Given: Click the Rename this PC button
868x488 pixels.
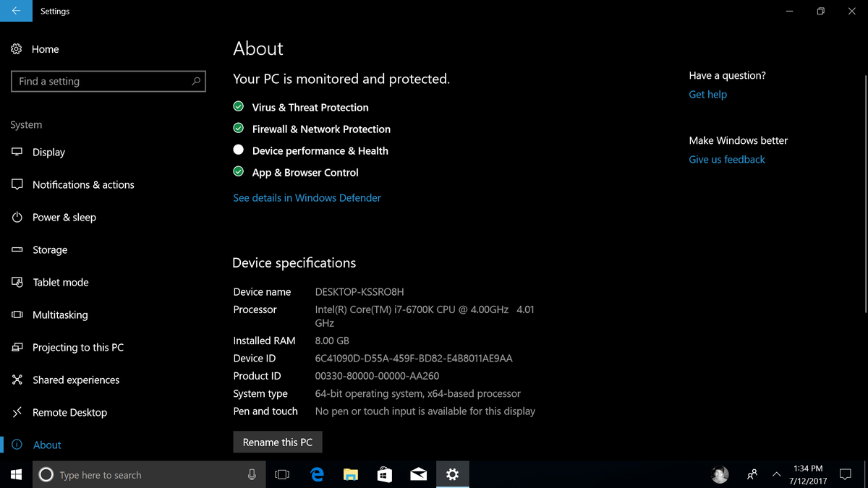Looking at the screenshot, I should click(277, 442).
